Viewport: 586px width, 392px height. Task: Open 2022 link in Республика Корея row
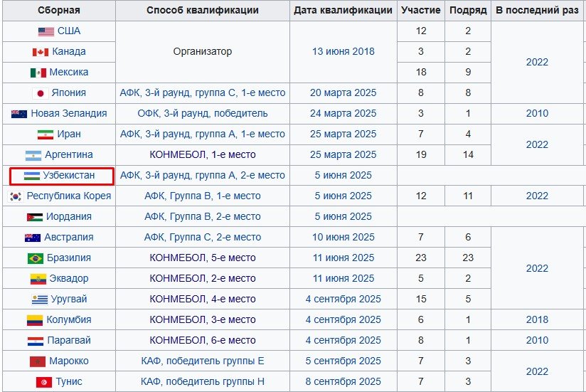(537, 196)
